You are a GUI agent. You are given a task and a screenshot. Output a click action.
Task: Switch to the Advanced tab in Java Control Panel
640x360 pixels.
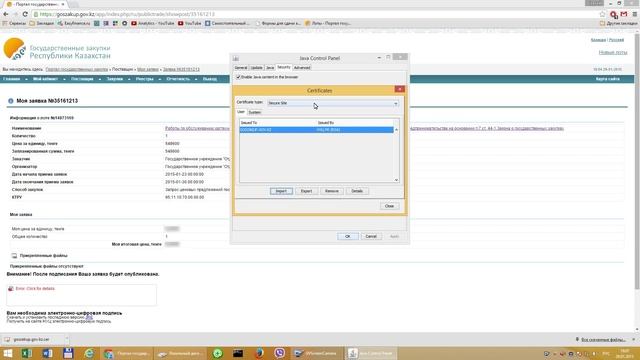[x=302, y=68]
